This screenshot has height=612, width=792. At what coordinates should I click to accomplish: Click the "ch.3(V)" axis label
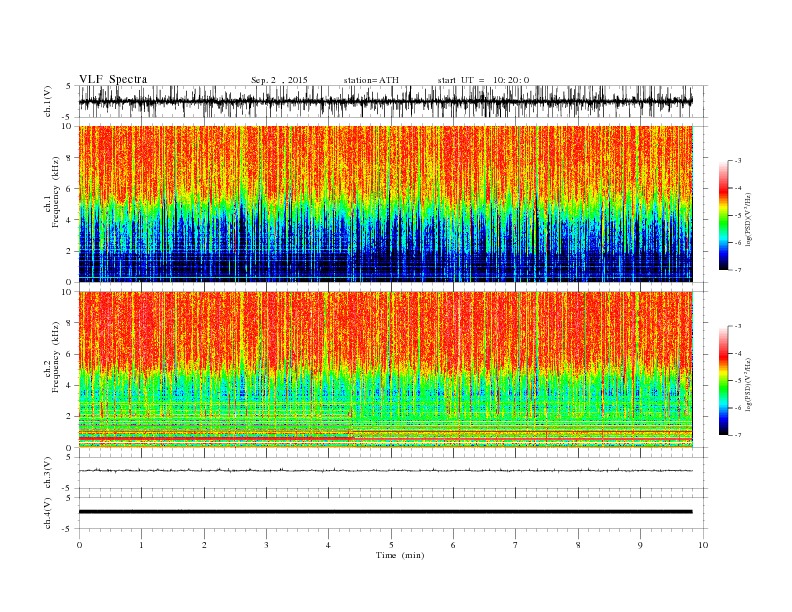[x=48, y=474]
